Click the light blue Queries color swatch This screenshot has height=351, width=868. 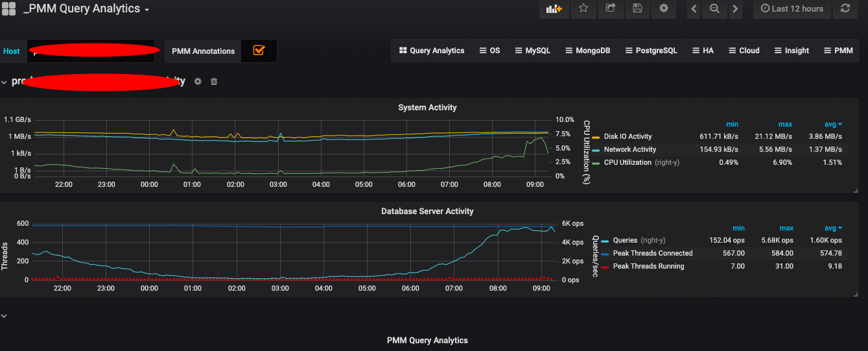click(x=605, y=241)
